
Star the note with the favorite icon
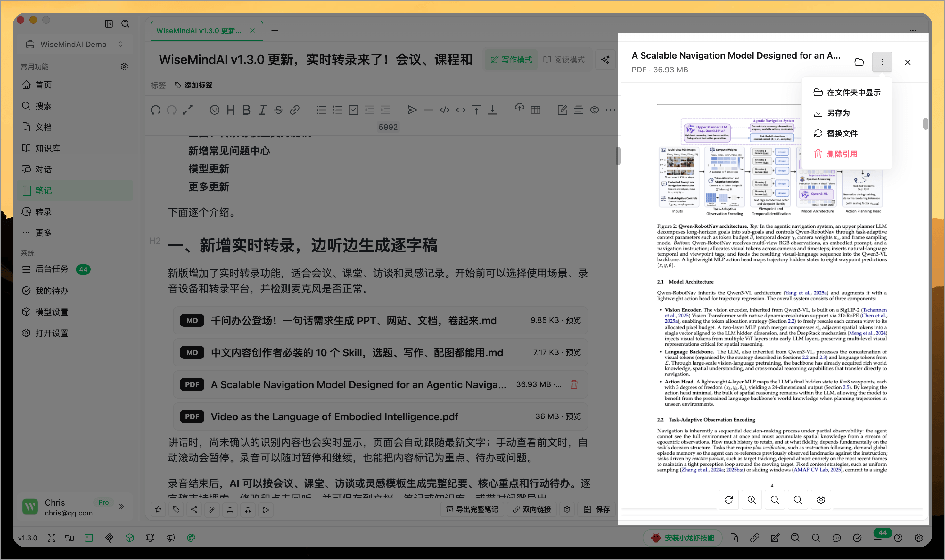(x=159, y=510)
